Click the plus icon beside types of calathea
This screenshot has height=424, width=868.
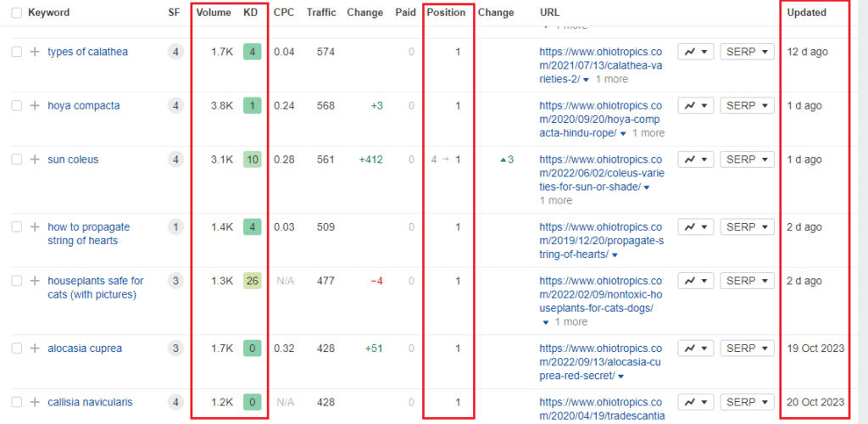35,52
